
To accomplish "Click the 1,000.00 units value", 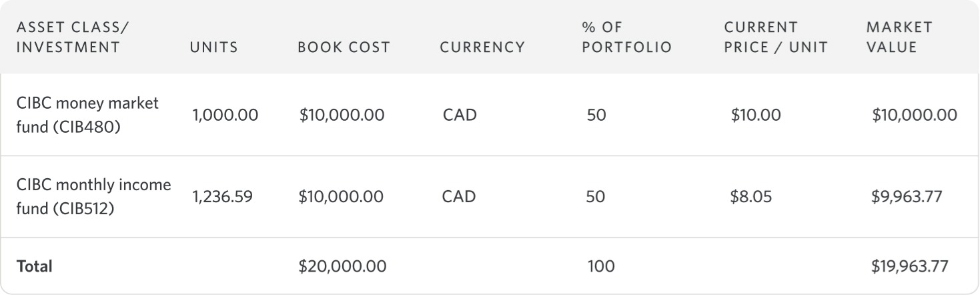I will pyautogui.click(x=225, y=115).
